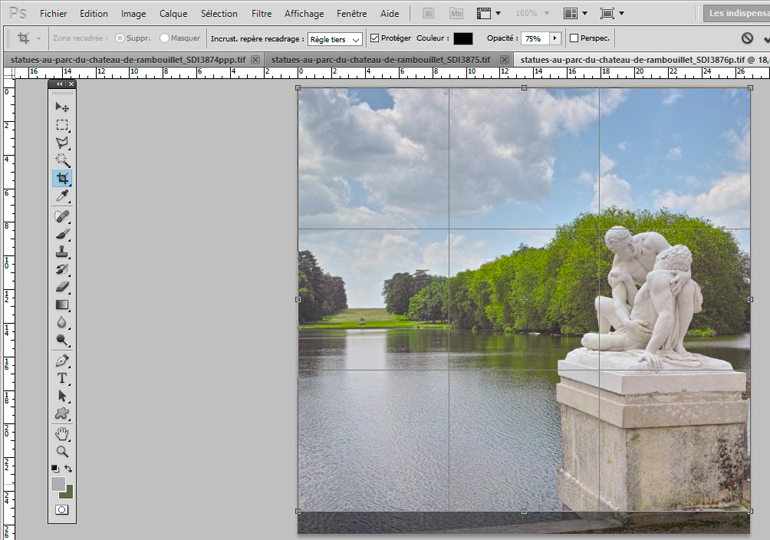Close the SDI3875.tif tab
Screen dimensions: 770x540
click(504, 59)
